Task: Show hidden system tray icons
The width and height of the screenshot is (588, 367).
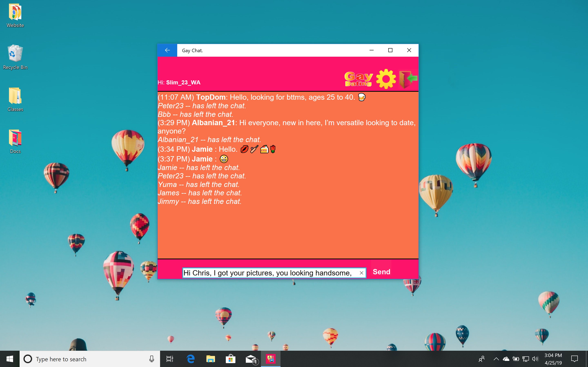Action: point(496,359)
